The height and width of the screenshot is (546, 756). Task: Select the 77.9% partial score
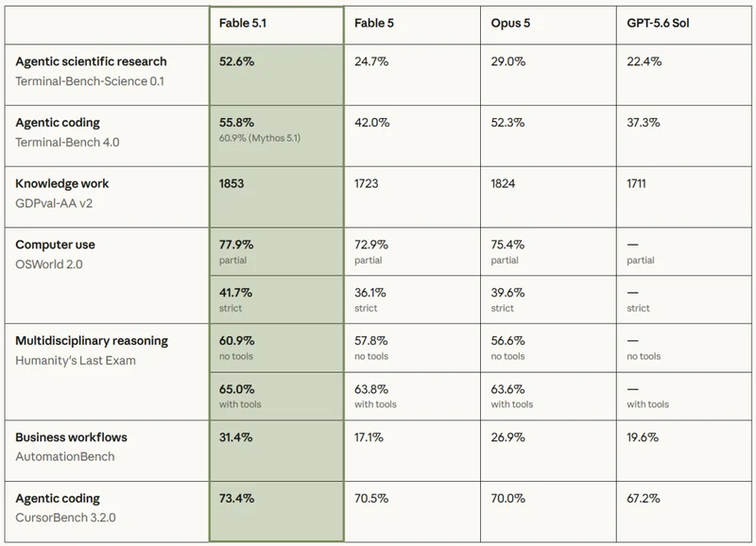(235, 245)
